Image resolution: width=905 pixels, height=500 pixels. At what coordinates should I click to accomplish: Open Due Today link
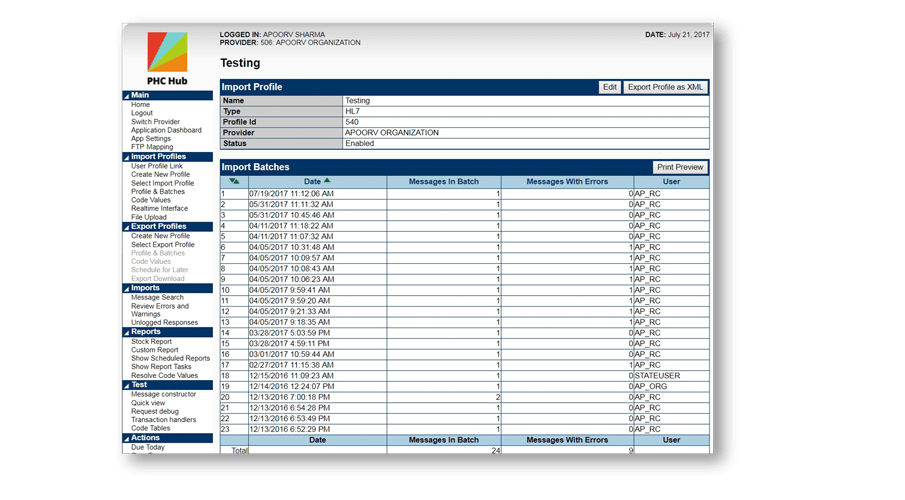pyautogui.click(x=148, y=447)
